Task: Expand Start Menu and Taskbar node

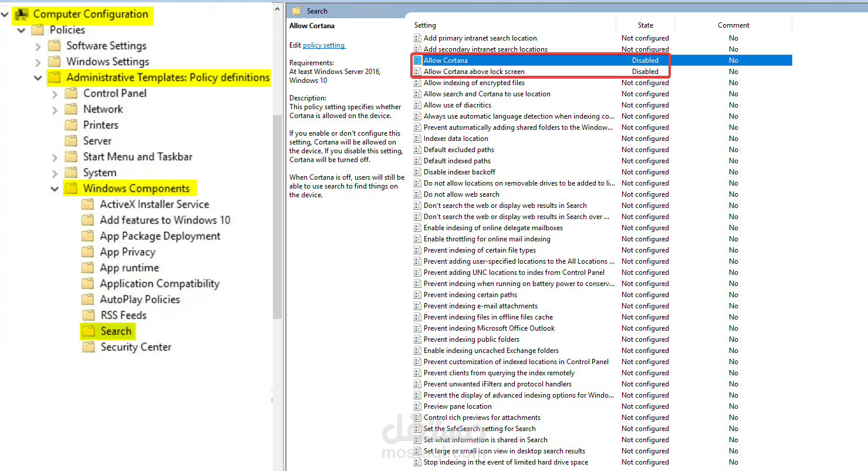Action: tap(55, 157)
